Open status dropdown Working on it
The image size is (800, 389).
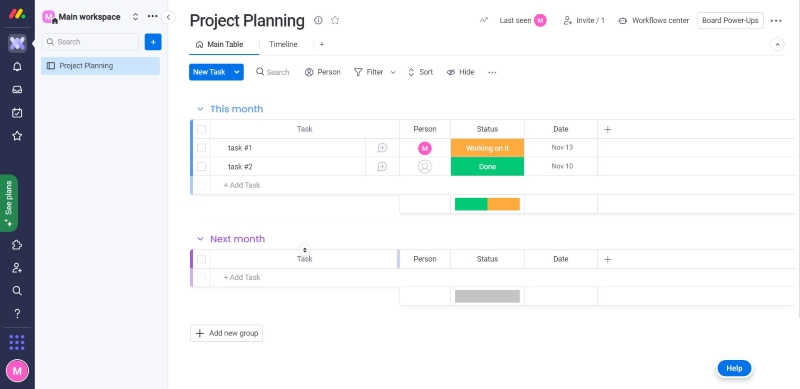[487, 148]
